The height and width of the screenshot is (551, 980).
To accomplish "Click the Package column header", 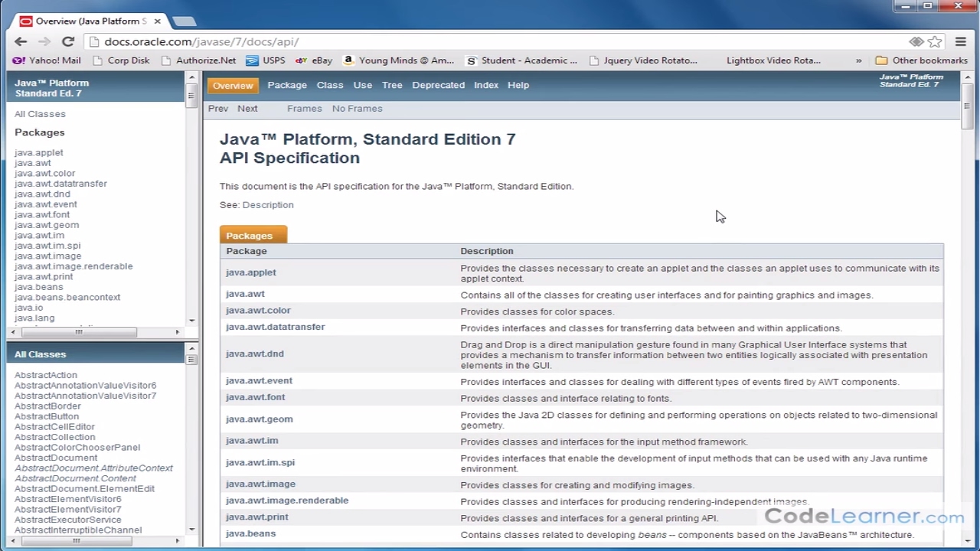I will [x=247, y=251].
